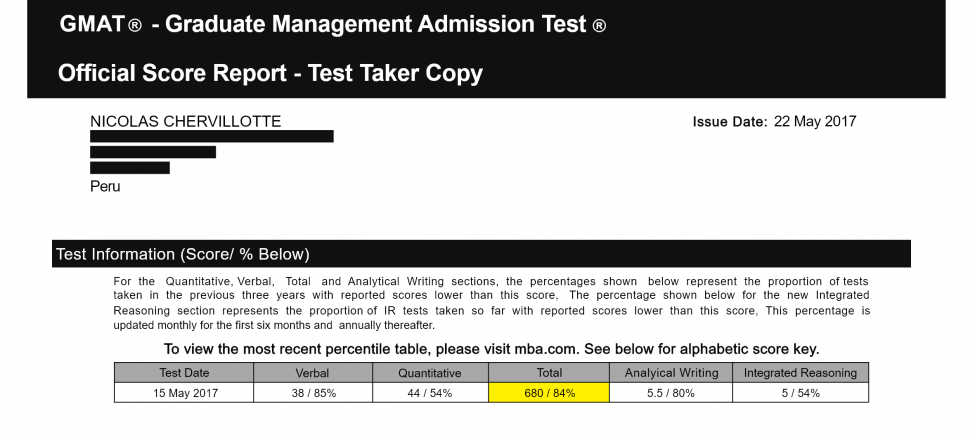The height and width of the screenshot is (440, 975).
Task: Click the country text Peru
Action: coord(105,186)
